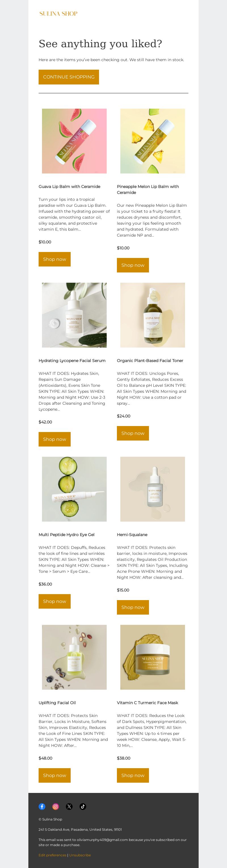Open the Facebook social icon
Viewport: 227px width, 868px height.
[42, 806]
